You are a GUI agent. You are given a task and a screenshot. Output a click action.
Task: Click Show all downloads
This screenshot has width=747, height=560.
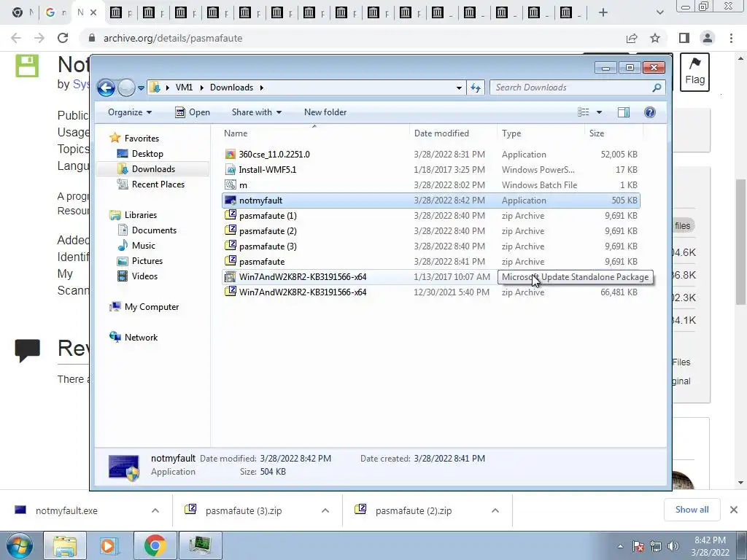692,510
